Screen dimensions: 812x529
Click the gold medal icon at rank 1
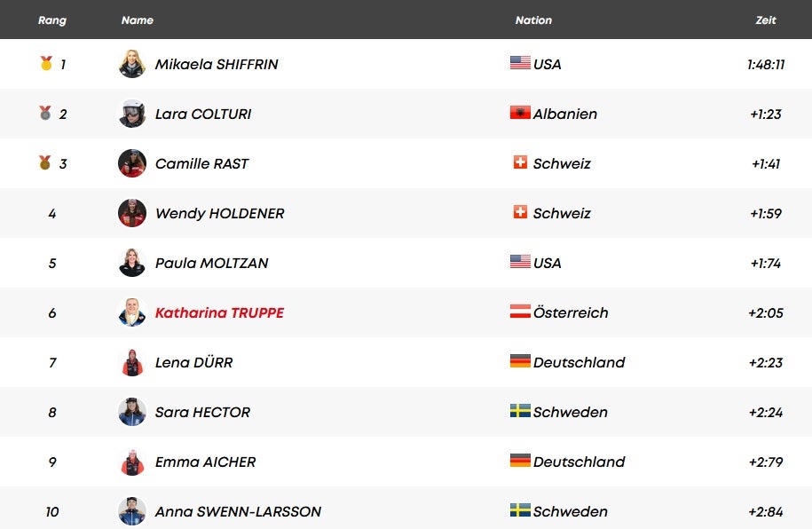46,64
